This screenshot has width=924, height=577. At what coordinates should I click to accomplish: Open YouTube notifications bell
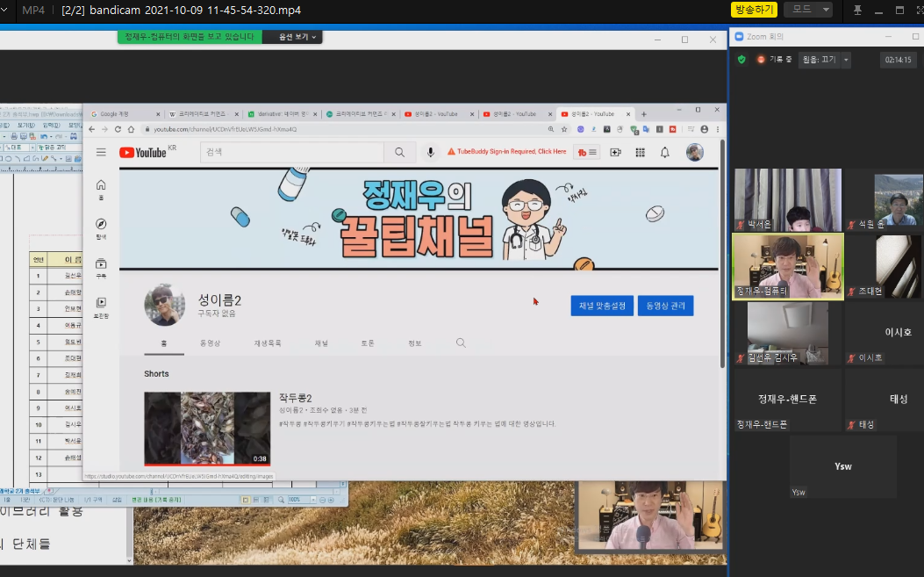[x=665, y=152]
